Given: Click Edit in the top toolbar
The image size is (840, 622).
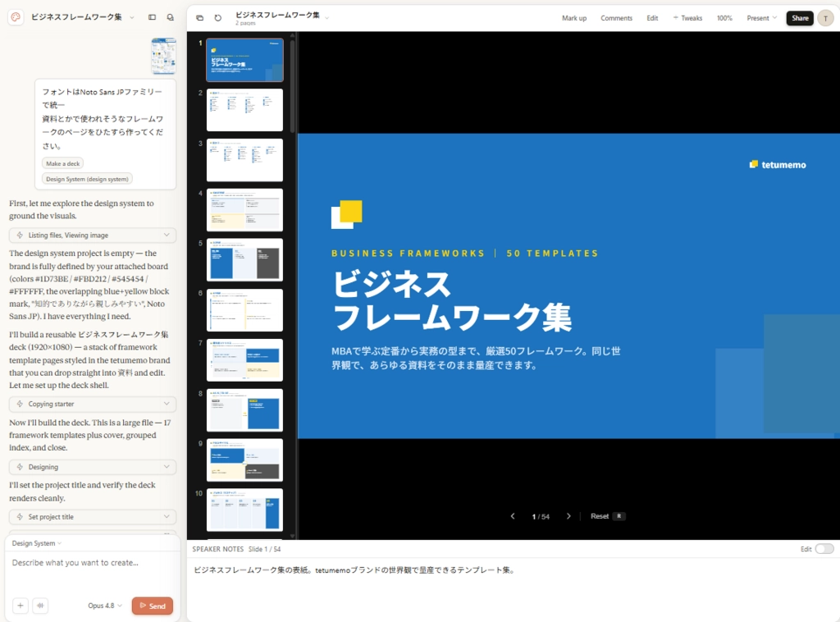Looking at the screenshot, I should (652, 18).
